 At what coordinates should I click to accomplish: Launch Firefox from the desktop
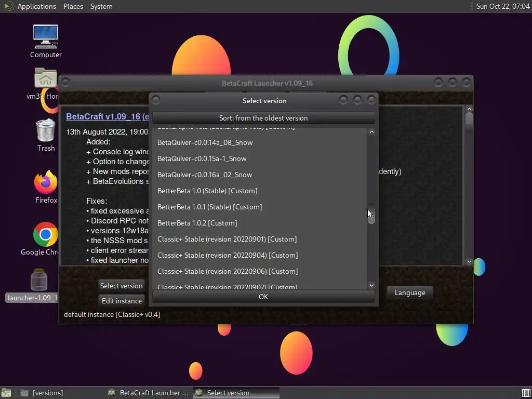pos(46,187)
